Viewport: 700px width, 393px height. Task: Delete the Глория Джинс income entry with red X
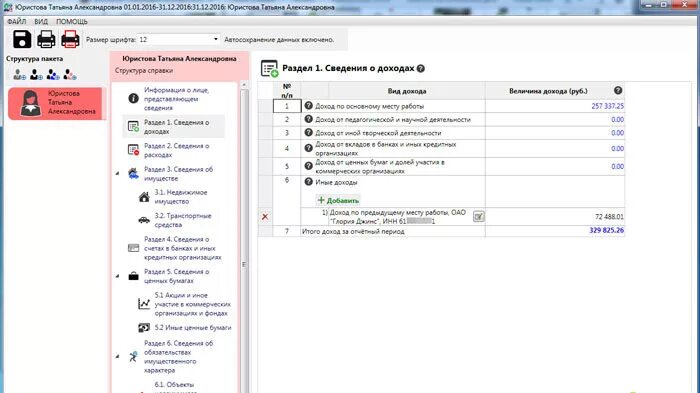[265, 217]
